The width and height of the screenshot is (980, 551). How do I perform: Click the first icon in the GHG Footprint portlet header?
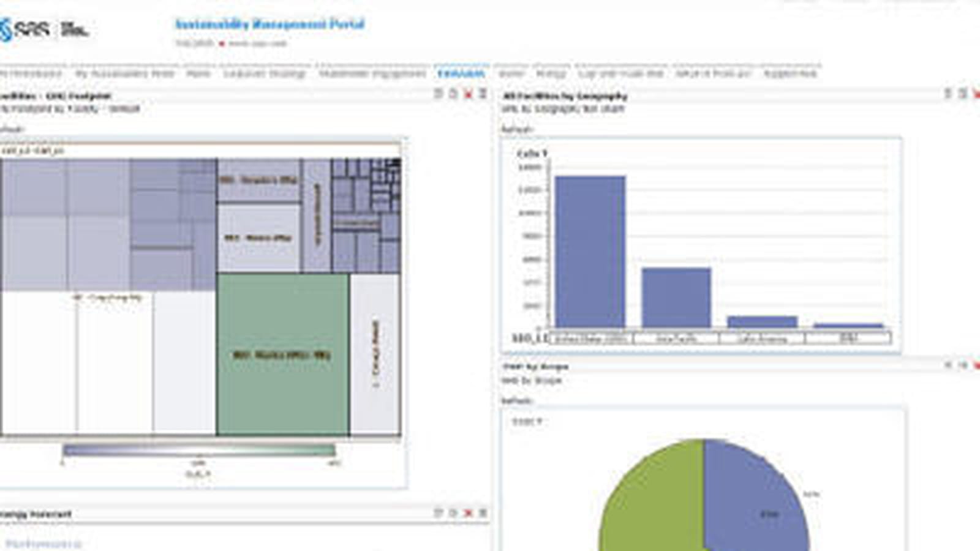tap(439, 94)
